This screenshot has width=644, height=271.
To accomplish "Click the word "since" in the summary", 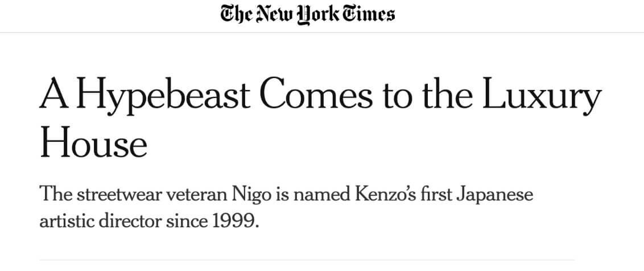I will point(187,221).
